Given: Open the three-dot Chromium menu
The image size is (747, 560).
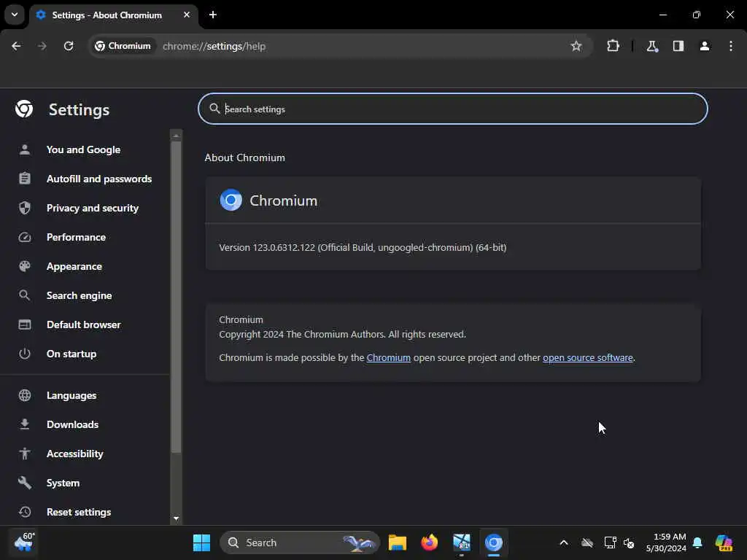Looking at the screenshot, I should coord(730,46).
